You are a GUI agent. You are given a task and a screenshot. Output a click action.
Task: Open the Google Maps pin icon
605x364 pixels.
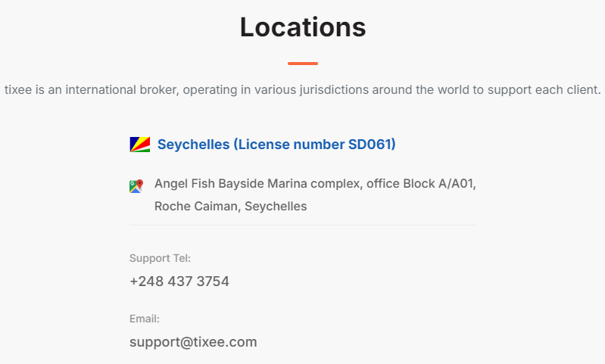(136, 186)
